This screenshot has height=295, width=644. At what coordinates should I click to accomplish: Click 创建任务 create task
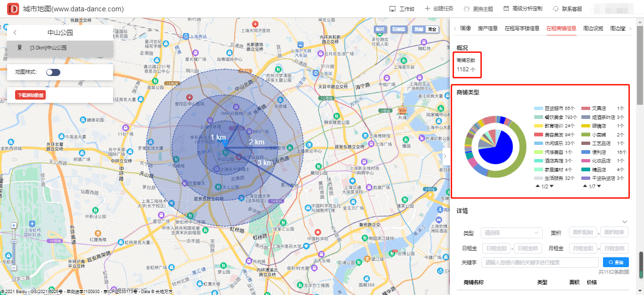(x=439, y=9)
